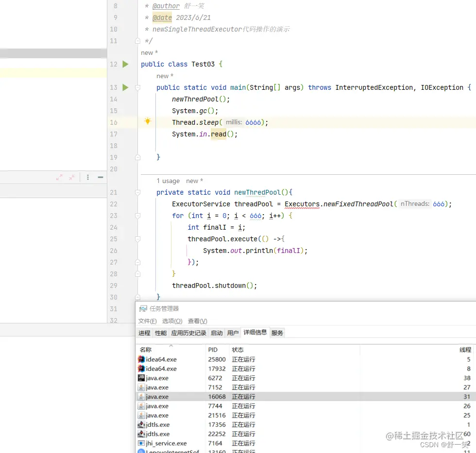Click the Java icon of java.exe PID 21516

[141, 415]
